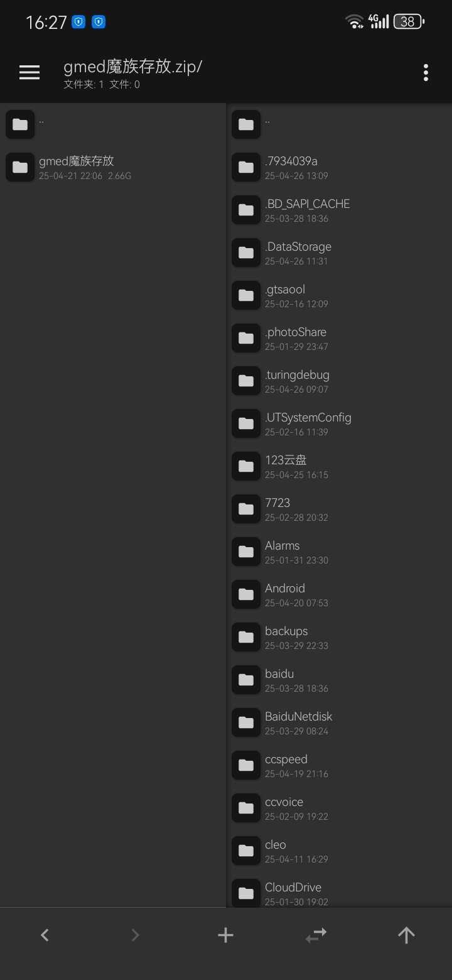452x980 pixels.
Task: Open the .DataStorage folder
Action: [x=339, y=253]
